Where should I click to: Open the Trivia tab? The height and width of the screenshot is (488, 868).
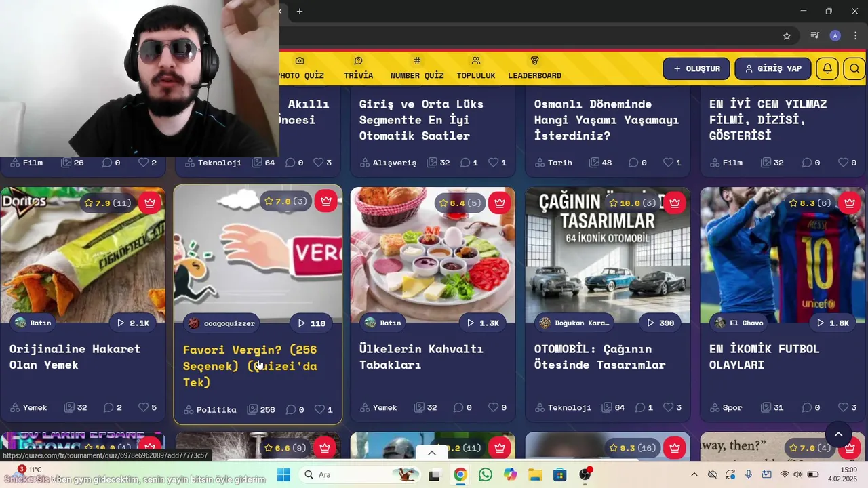pos(358,68)
